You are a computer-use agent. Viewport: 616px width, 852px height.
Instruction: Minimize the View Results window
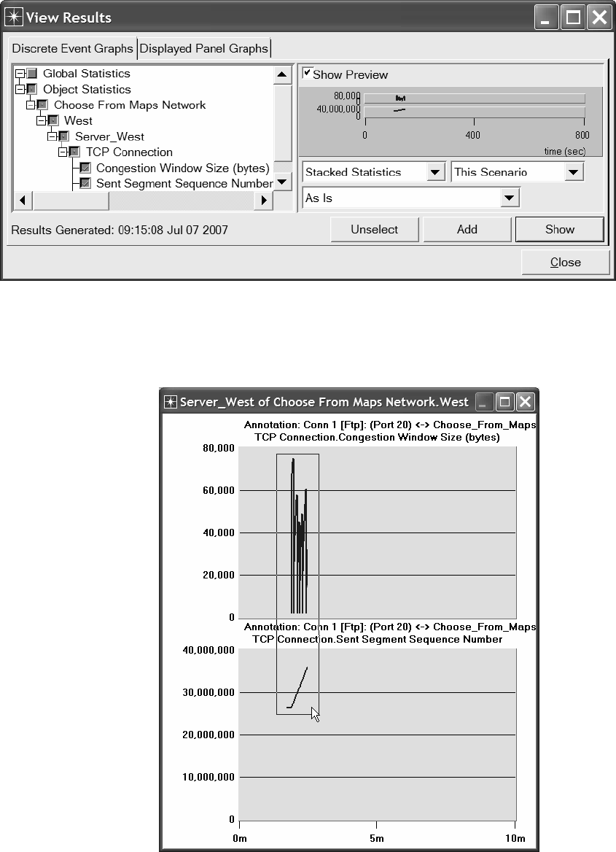pos(545,18)
